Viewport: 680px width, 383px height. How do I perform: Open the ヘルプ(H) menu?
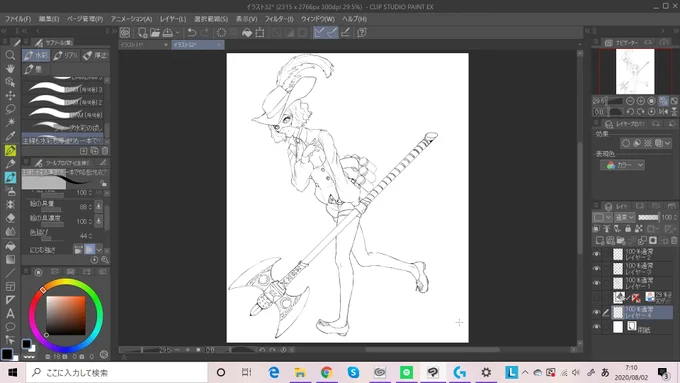click(354, 19)
